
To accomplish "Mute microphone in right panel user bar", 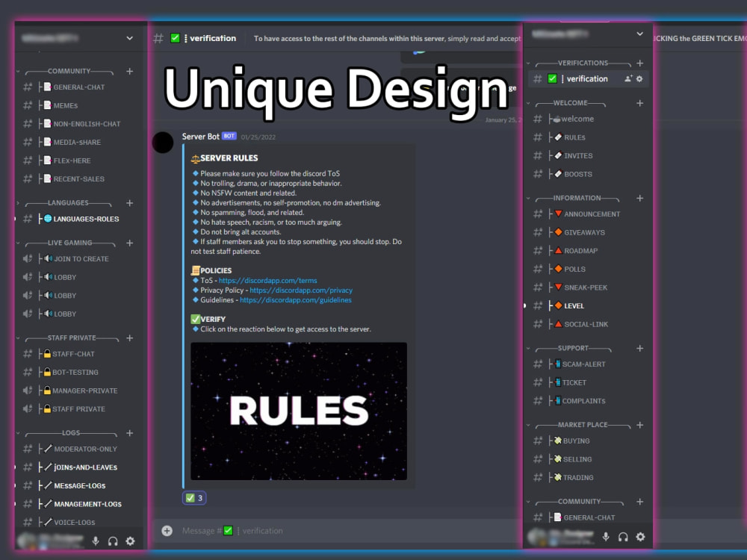I will point(606,537).
